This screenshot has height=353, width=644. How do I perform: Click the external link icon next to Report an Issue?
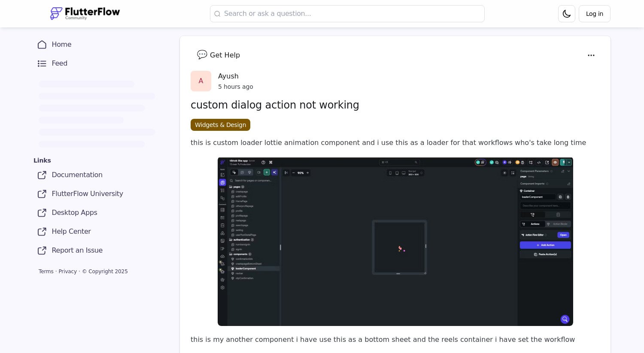42,250
